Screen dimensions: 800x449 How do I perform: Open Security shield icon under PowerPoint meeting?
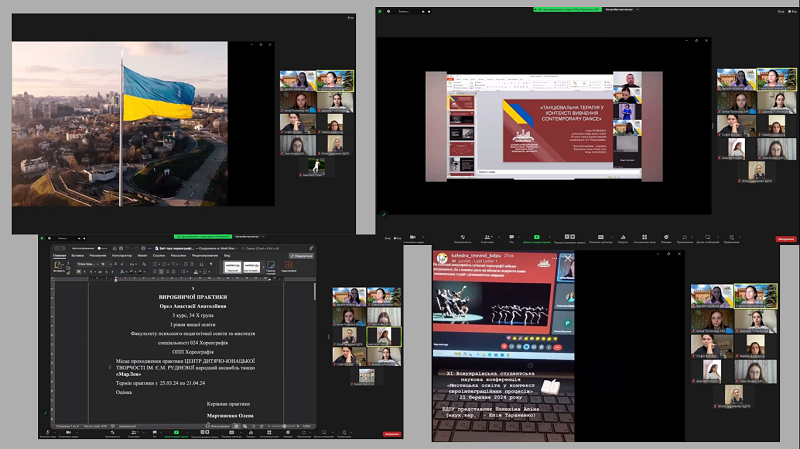click(463, 238)
